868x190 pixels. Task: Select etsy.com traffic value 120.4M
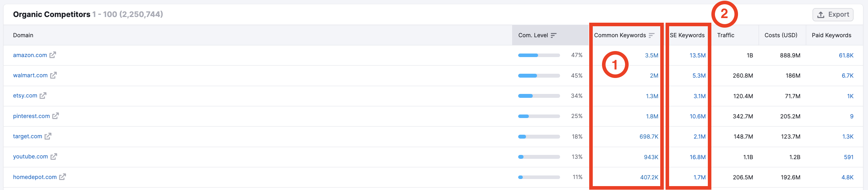743,96
